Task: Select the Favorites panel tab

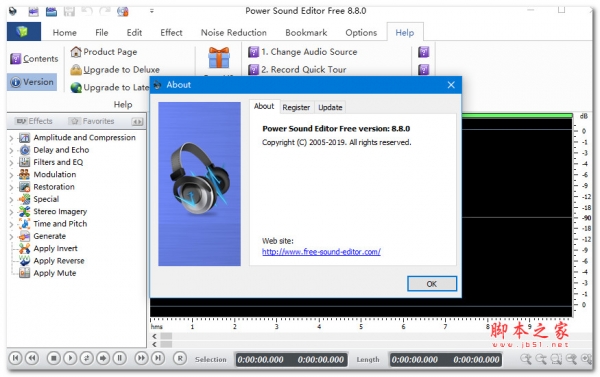Action: pos(92,121)
